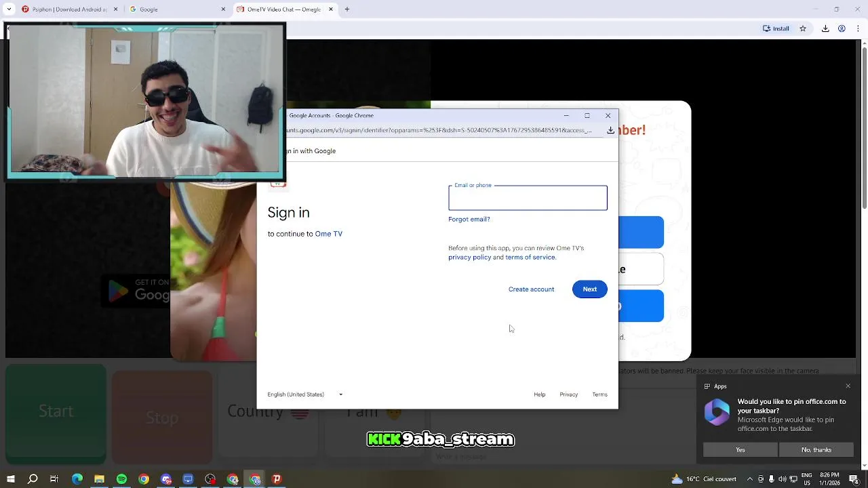Image resolution: width=868 pixels, height=488 pixels.
Task: Click the Install app button
Action: click(776, 28)
